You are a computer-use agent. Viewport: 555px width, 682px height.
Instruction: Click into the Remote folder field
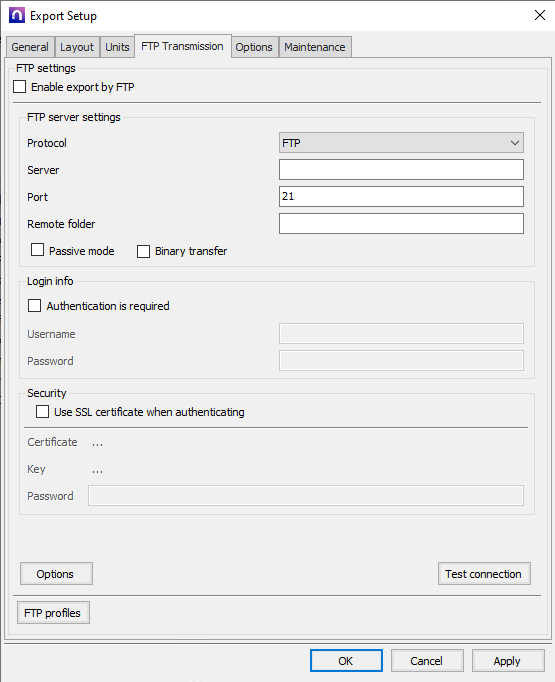click(401, 224)
